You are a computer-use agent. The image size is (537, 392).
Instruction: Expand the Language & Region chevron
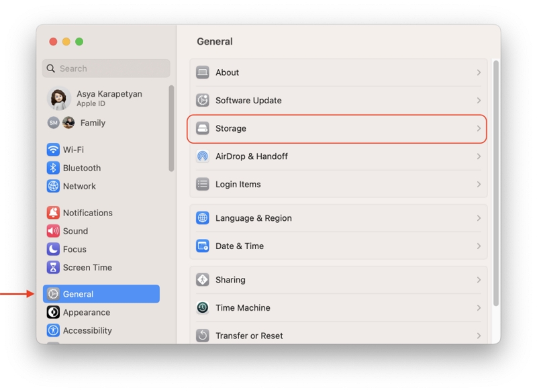[x=479, y=218]
